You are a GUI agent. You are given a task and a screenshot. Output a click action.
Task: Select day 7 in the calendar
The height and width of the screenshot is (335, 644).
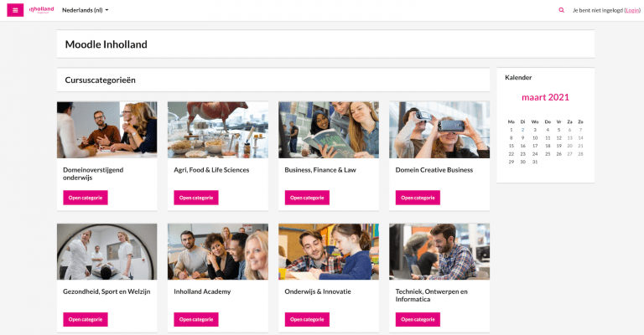point(580,130)
